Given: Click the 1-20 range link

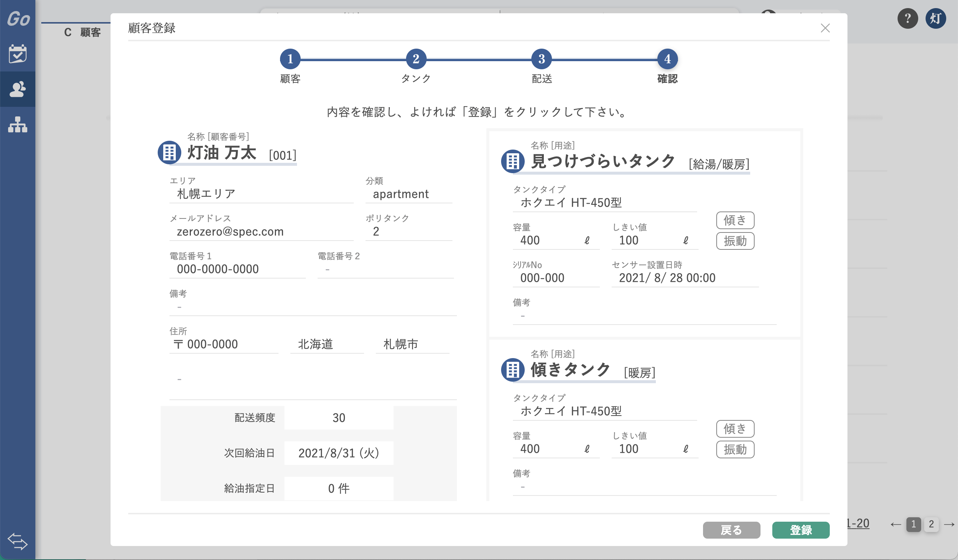Looking at the screenshot, I should pos(858,524).
